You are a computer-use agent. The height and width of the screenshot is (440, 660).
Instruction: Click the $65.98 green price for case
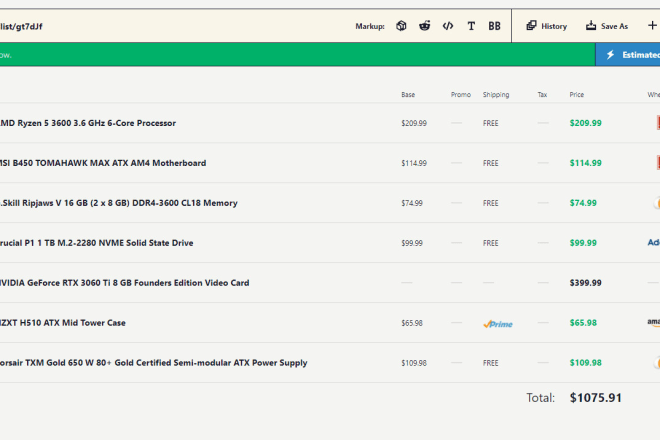point(583,323)
